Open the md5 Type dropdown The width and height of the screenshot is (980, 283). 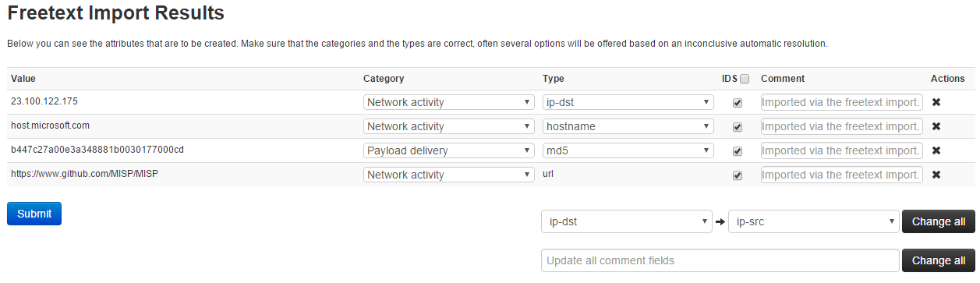coord(628,150)
